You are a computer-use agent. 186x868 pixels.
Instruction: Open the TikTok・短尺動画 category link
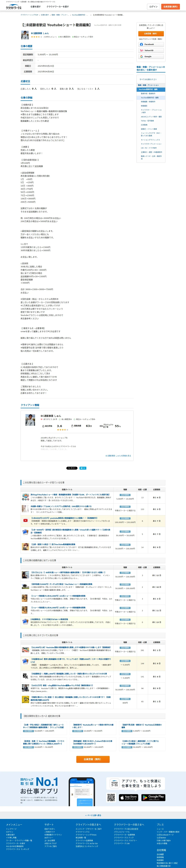pos(147,121)
